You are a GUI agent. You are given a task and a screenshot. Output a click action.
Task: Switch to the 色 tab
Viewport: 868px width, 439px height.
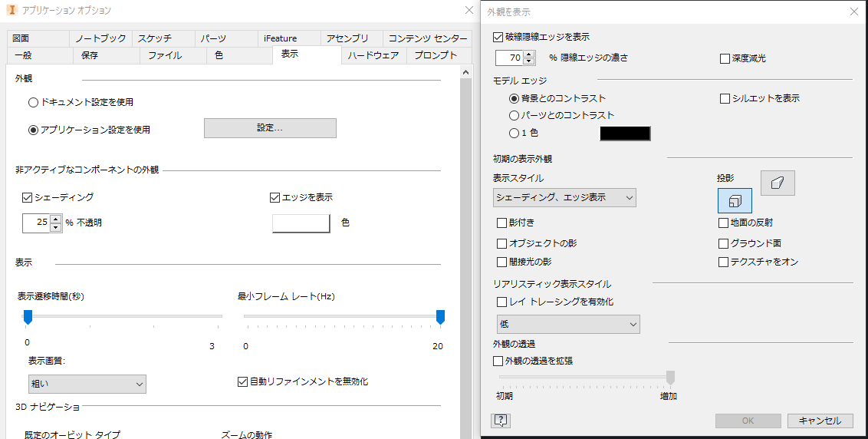pos(240,55)
